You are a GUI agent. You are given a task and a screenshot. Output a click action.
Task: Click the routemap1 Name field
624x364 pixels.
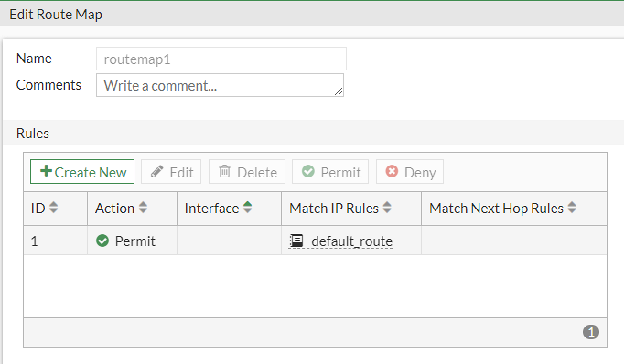click(x=221, y=59)
